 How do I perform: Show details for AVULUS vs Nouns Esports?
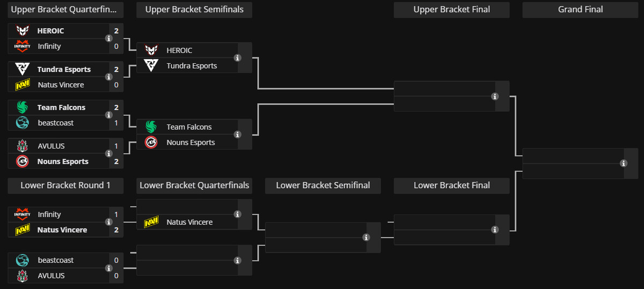(x=109, y=153)
